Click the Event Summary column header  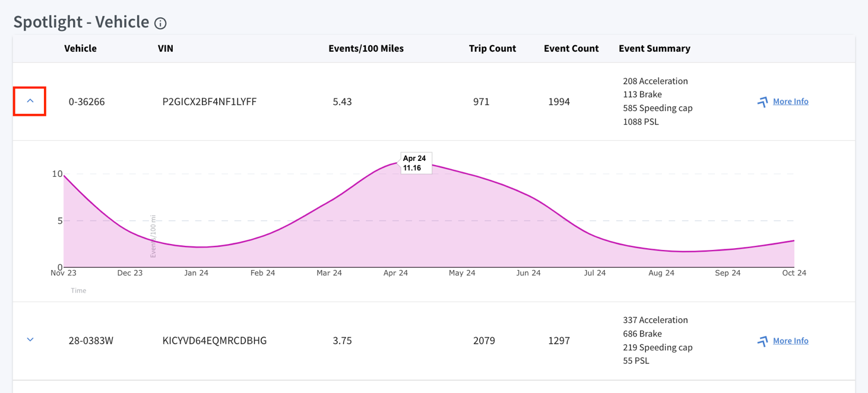[654, 49]
